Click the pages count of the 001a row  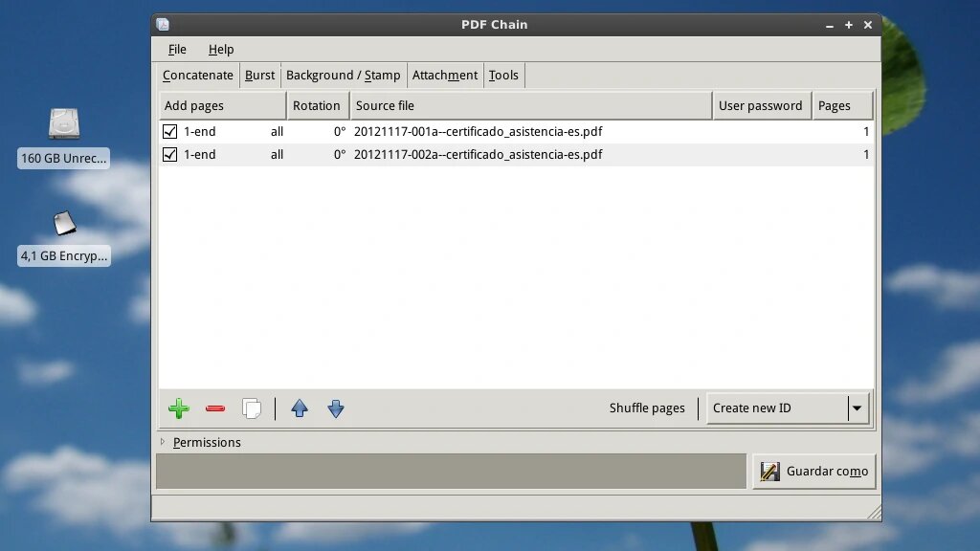[x=865, y=132]
